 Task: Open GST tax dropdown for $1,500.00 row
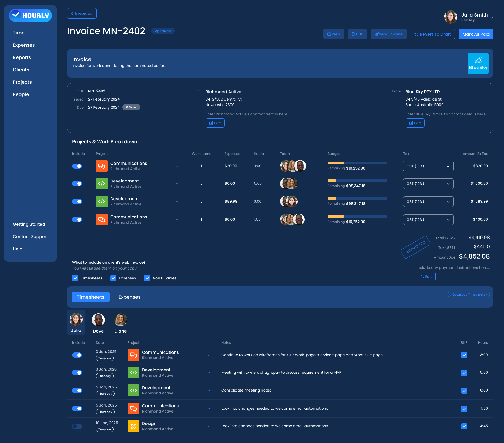(x=428, y=184)
